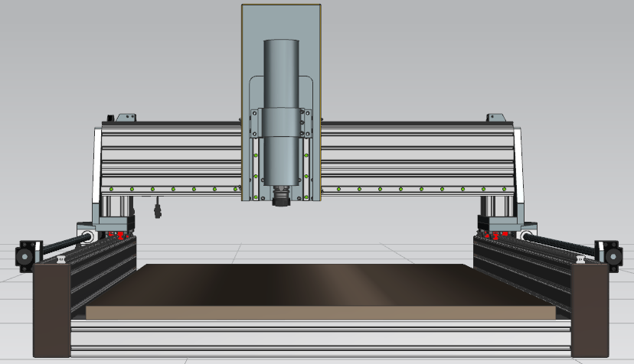Click the right white gantry side plate
Screen dimensions: 634x364
coord(521,164)
